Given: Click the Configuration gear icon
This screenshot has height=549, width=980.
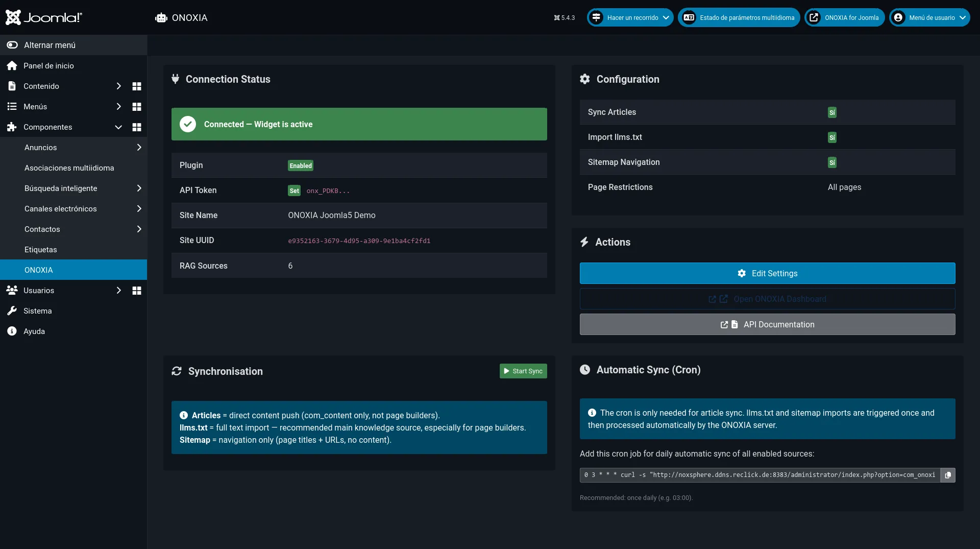Looking at the screenshot, I should [x=585, y=79].
